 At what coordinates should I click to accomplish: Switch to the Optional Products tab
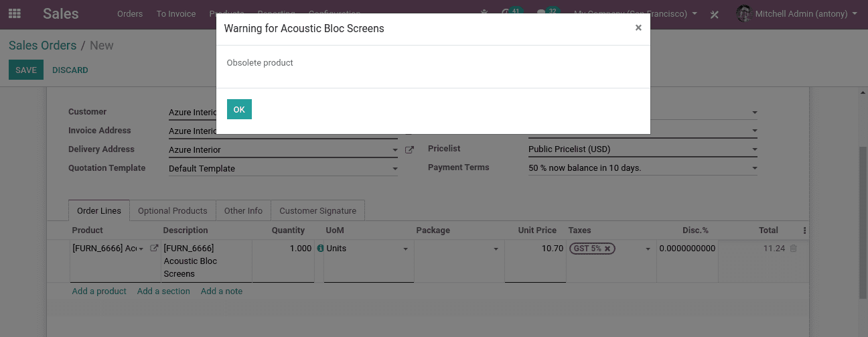click(173, 210)
